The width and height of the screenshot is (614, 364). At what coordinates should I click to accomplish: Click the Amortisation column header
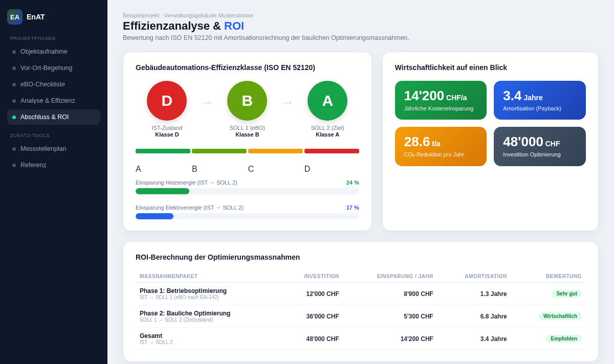click(486, 277)
